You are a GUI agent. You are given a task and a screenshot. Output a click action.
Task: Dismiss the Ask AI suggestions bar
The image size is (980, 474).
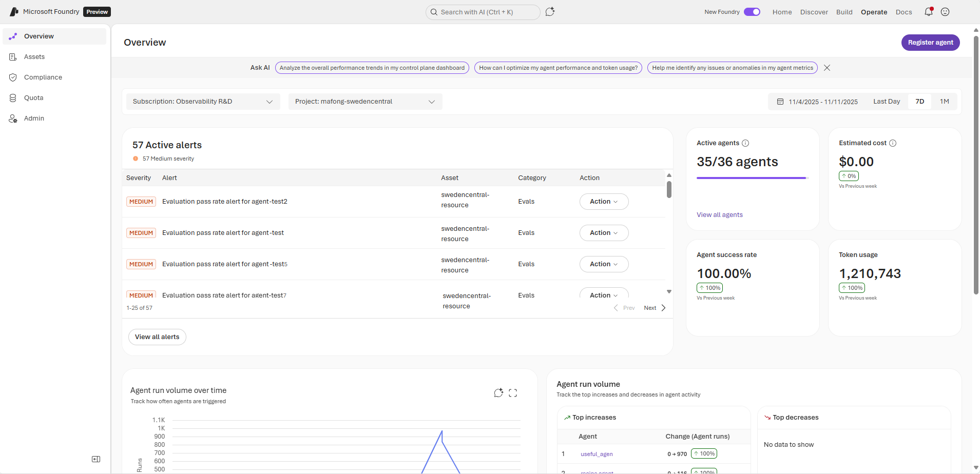pos(827,68)
